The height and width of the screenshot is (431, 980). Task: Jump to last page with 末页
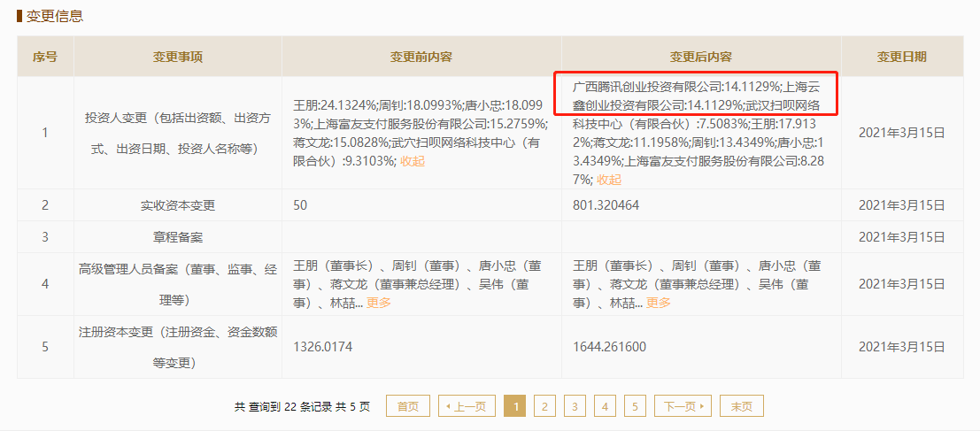(741, 406)
